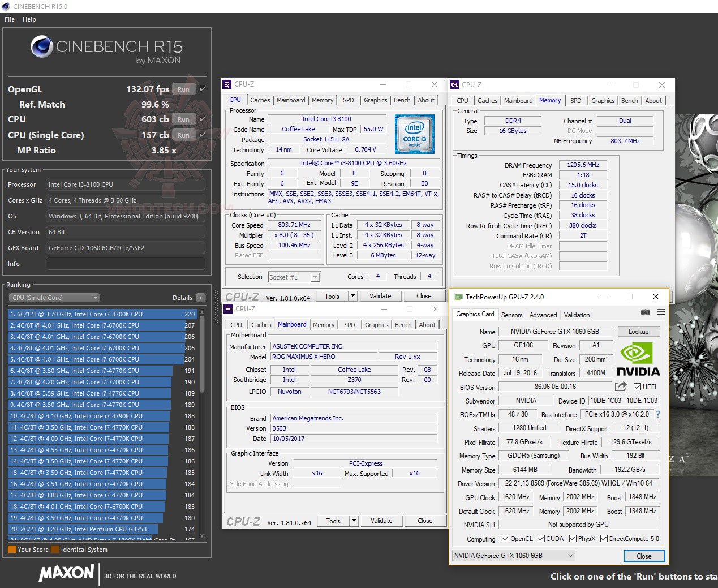Toggle the UEFI checkbox in GPU-Z

tap(638, 387)
